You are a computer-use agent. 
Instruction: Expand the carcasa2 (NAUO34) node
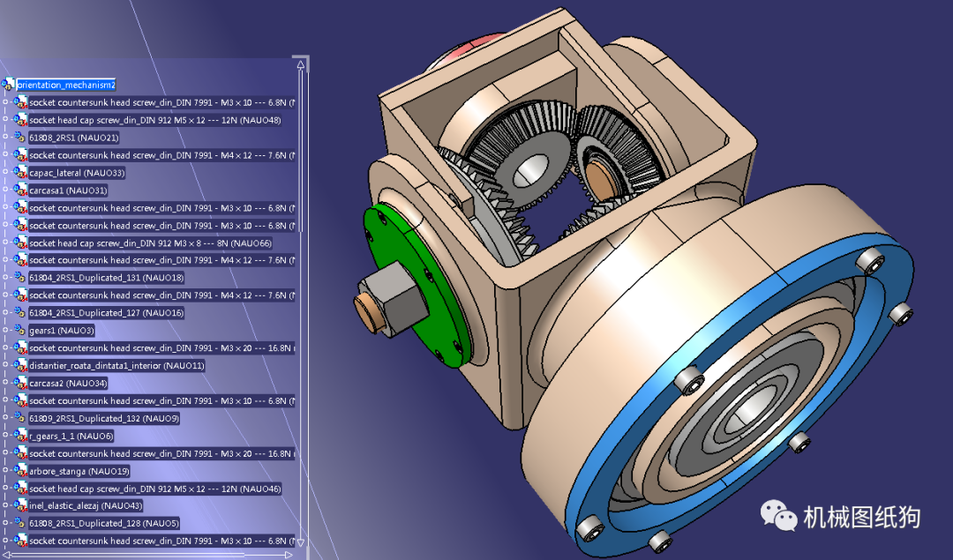pyautogui.click(x=5, y=384)
